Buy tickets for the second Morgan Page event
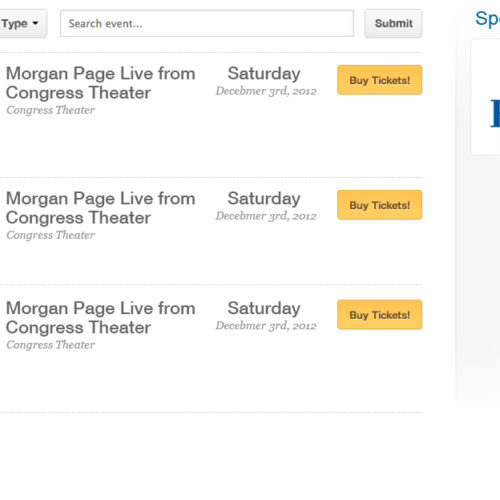This screenshot has height=500, width=500. tap(380, 205)
